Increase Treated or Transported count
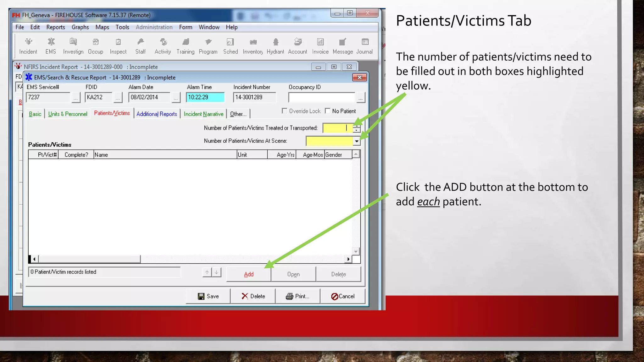The width and height of the screenshot is (644, 362). click(356, 126)
